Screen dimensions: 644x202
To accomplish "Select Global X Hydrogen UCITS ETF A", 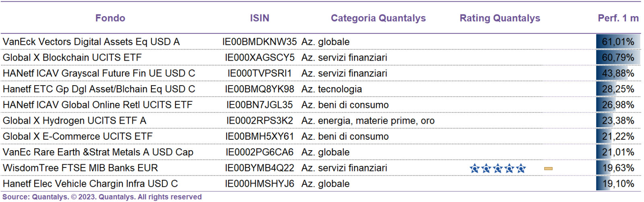I will tap(74, 120).
